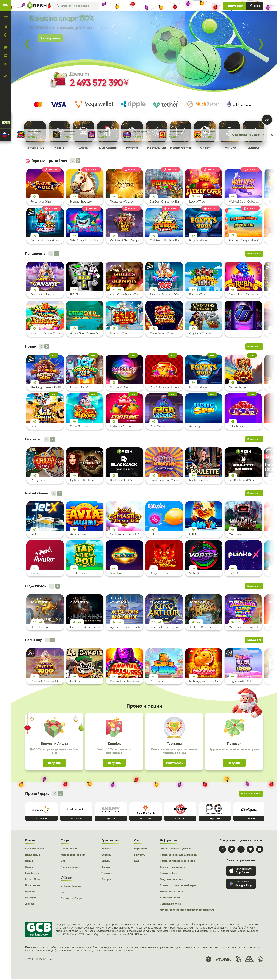
Task: Show next banner with the right arrow
Action: (x=261, y=45)
